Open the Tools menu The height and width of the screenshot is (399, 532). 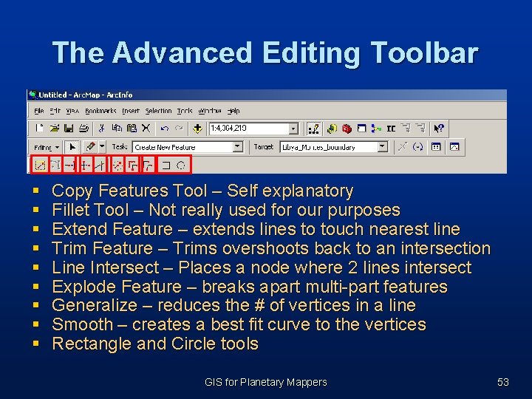[x=185, y=111]
